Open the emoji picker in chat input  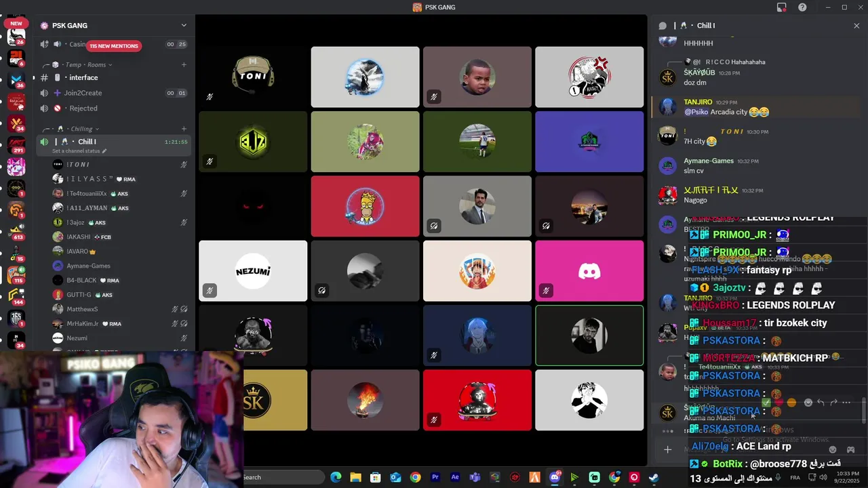click(x=833, y=449)
